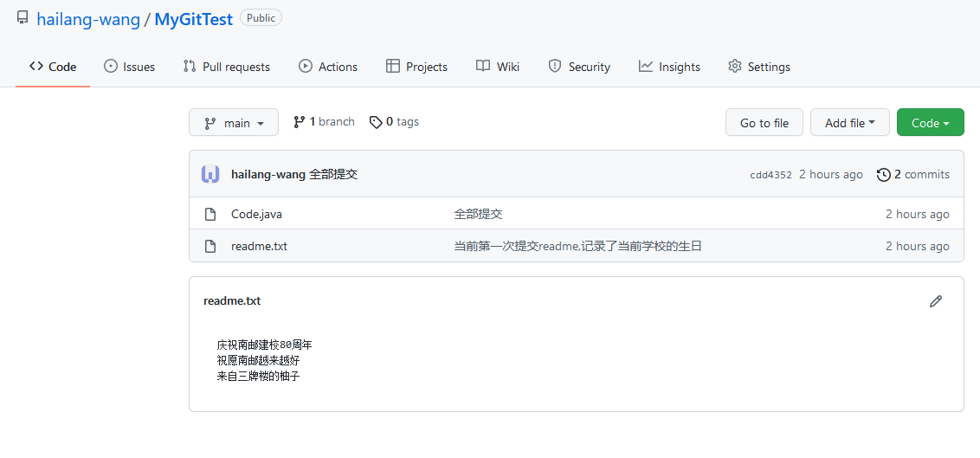Open the Code.java file

click(256, 215)
